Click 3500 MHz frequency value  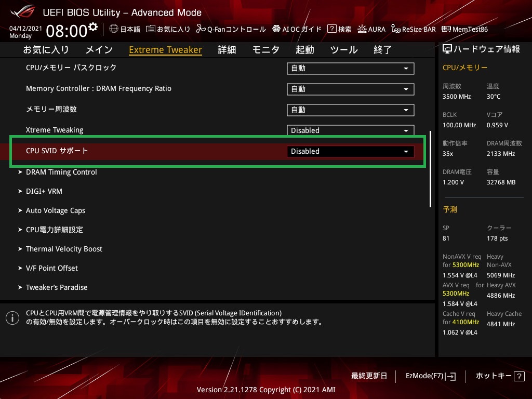(x=457, y=97)
